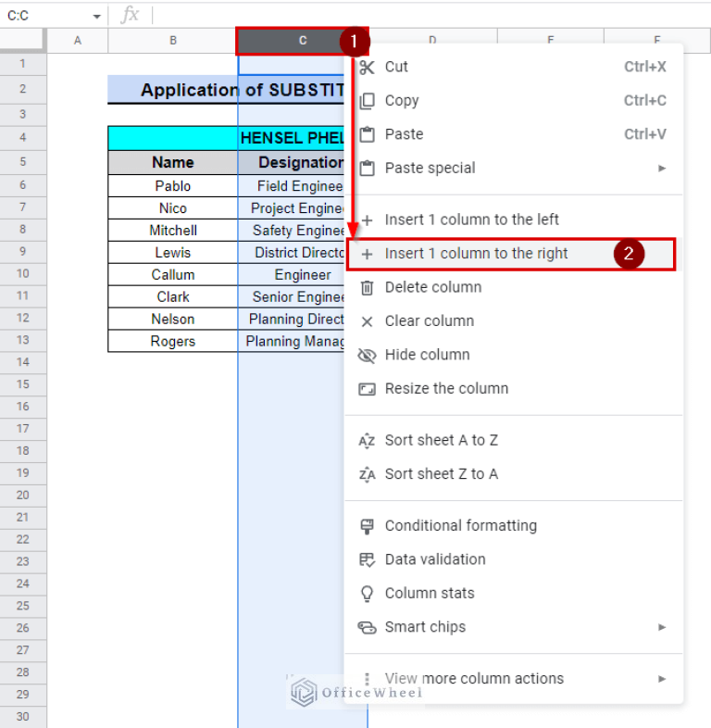Viewport: 711px width, 728px height.
Task: Select Insert 1 column to the left
Action: pos(514,220)
